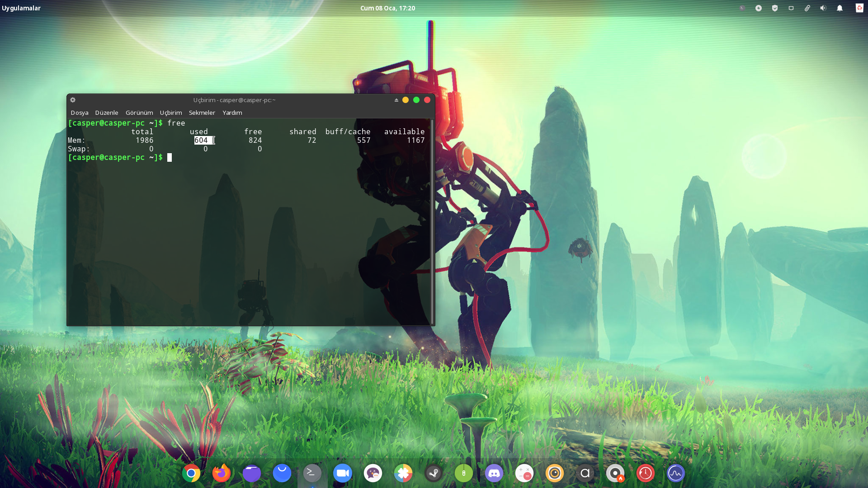This screenshot has height=488, width=868.
Task: Open the Uygulamalar applications menu
Action: coord(21,8)
